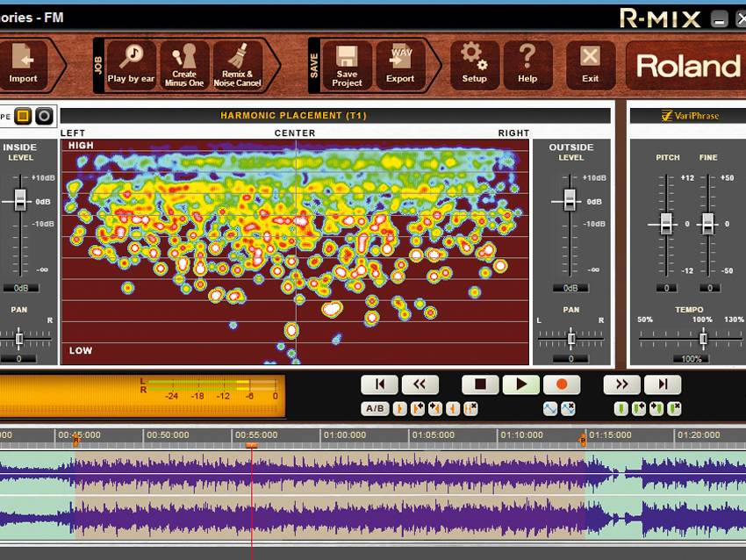Click the Inside Pan value field
Image resolution: width=746 pixels, height=560 pixels.
[x=18, y=359]
